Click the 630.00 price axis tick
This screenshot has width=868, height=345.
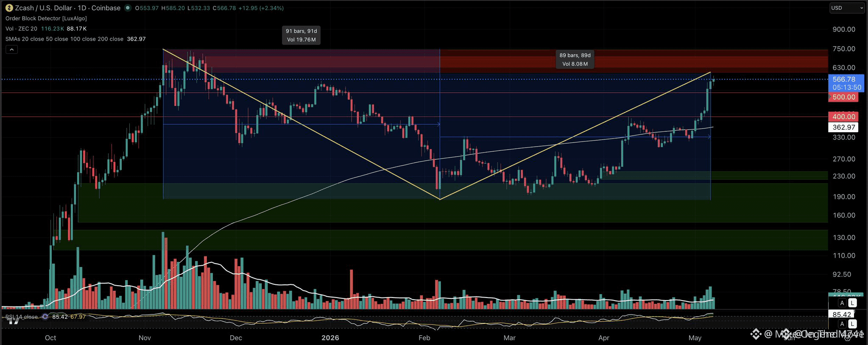pos(844,67)
